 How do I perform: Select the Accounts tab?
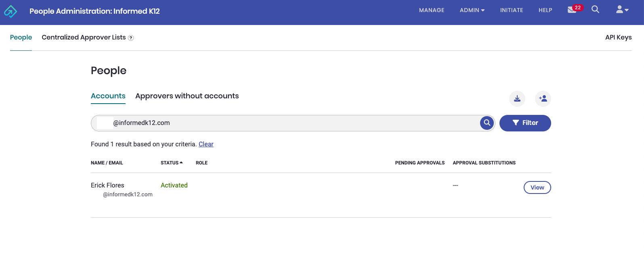108,96
